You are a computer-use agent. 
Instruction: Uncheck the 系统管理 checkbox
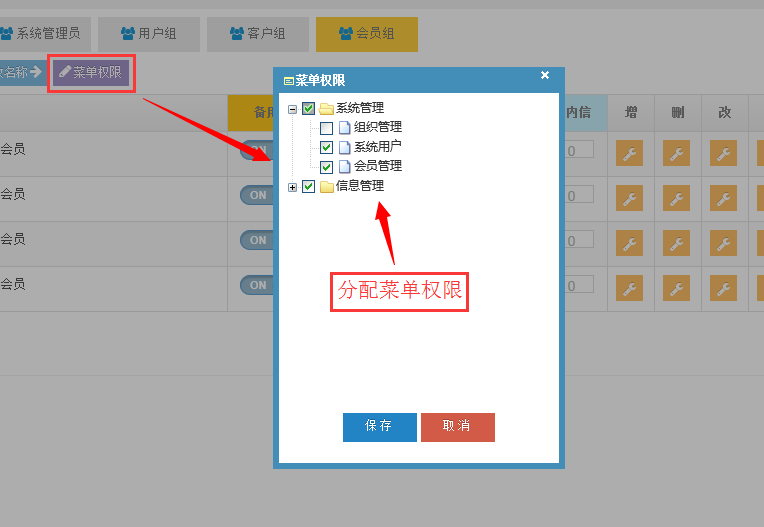[308, 108]
